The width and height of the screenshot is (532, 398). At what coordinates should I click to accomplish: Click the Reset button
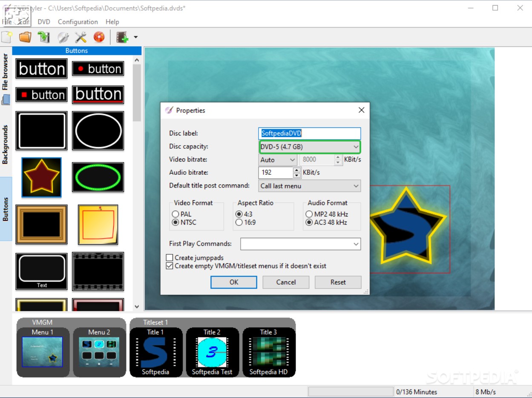[338, 282]
